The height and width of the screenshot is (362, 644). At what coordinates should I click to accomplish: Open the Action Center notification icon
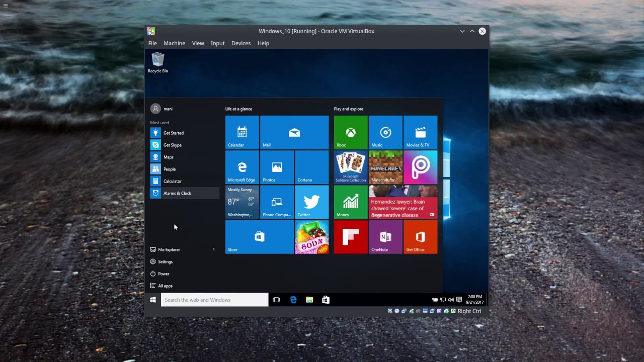click(459, 300)
